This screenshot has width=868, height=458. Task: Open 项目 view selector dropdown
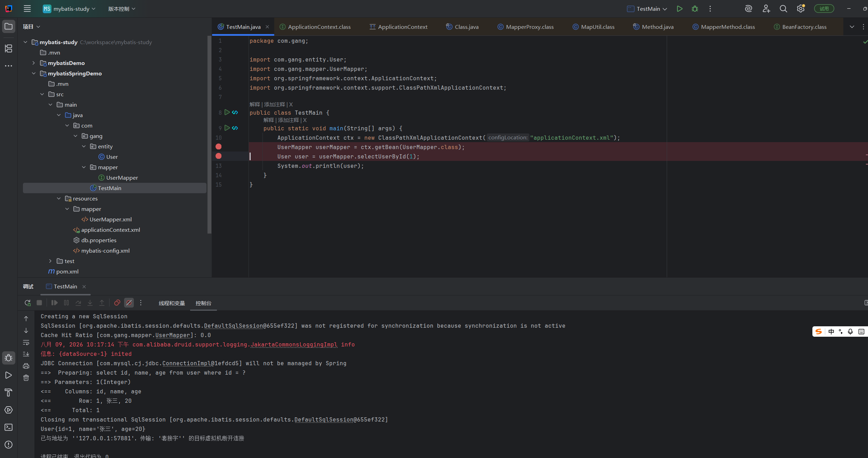click(x=31, y=27)
